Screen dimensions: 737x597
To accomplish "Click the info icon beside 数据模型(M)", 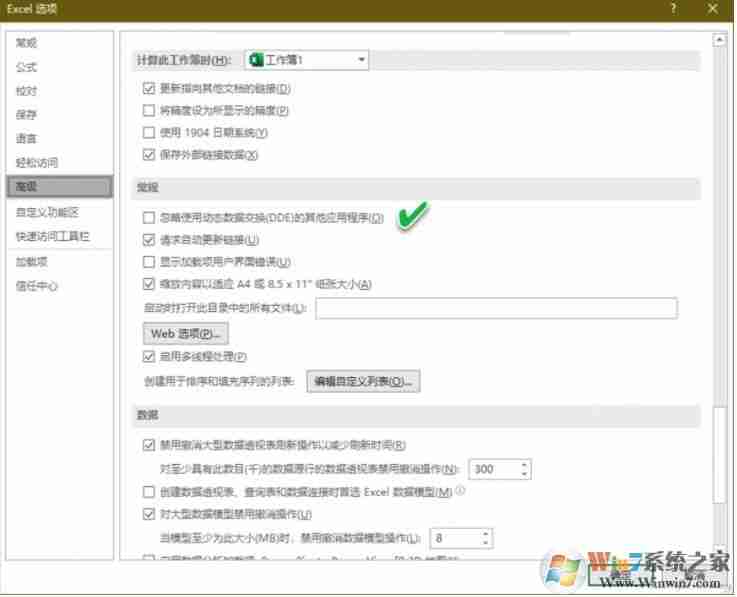I will click(460, 491).
